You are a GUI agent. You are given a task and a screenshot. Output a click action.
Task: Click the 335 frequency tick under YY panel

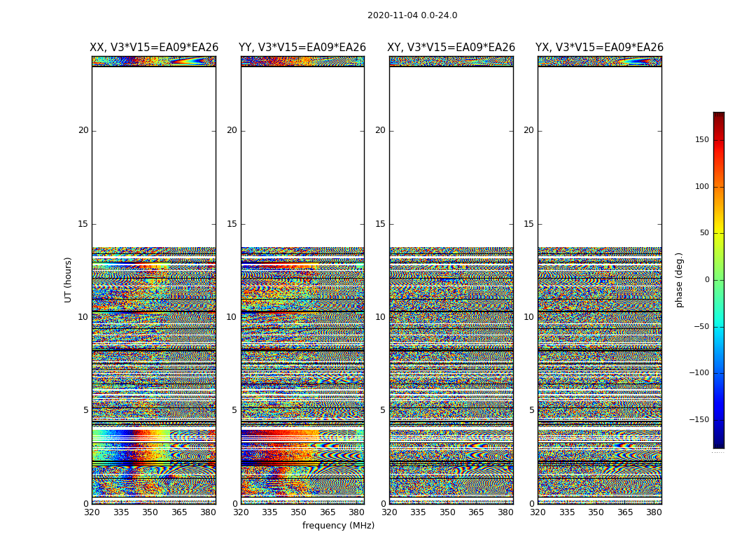coord(270,512)
